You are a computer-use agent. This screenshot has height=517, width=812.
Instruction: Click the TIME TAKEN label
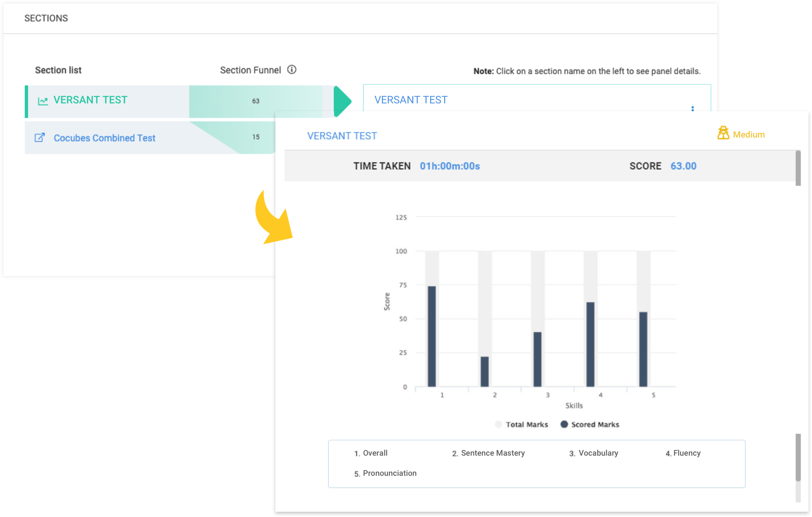[382, 166]
